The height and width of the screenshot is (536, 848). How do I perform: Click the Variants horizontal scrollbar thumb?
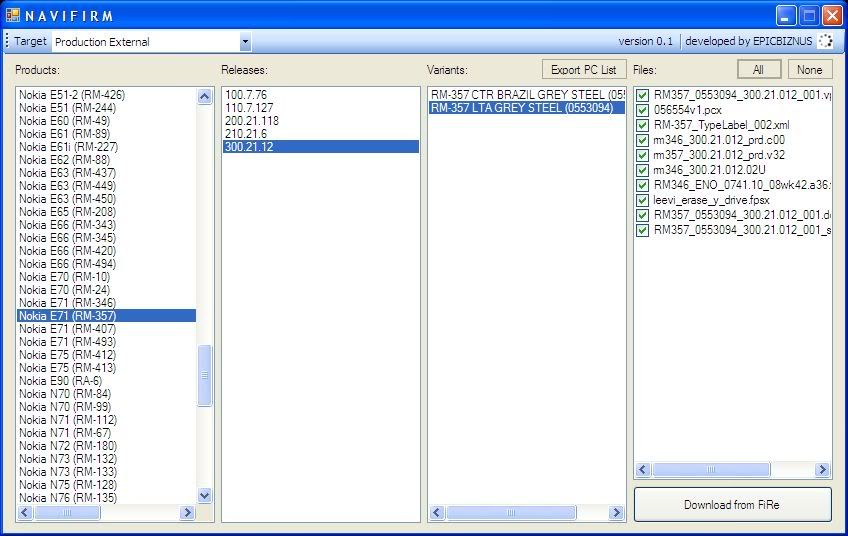point(511,512)
